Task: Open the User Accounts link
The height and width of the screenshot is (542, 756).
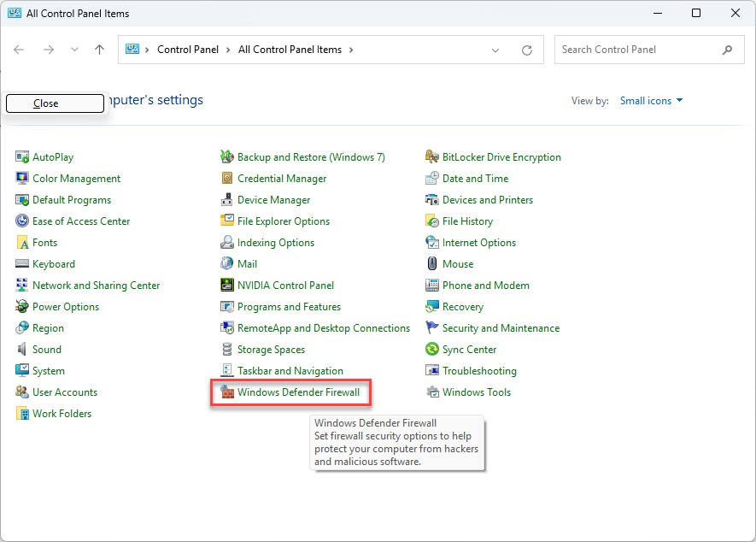Action: coord(65,392)
